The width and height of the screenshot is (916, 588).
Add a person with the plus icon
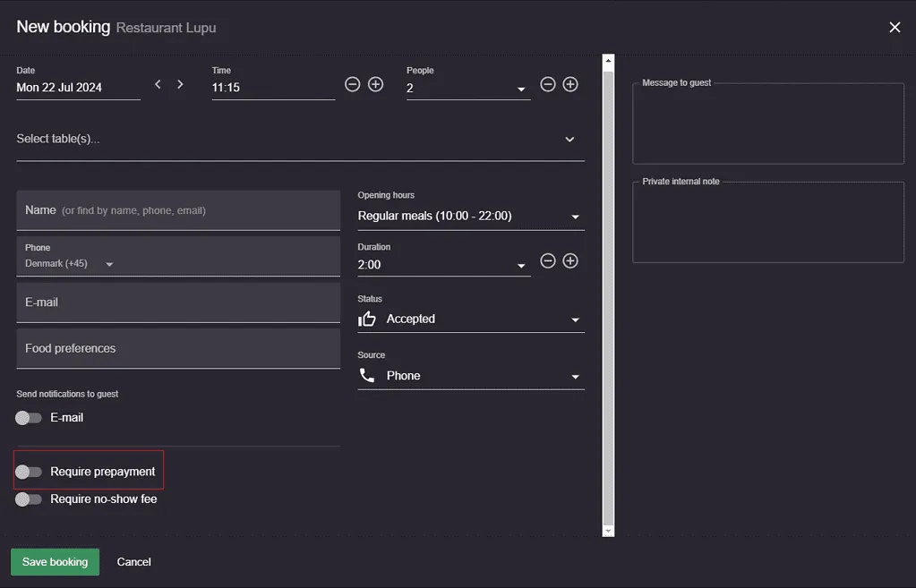(x=570, y=84)
